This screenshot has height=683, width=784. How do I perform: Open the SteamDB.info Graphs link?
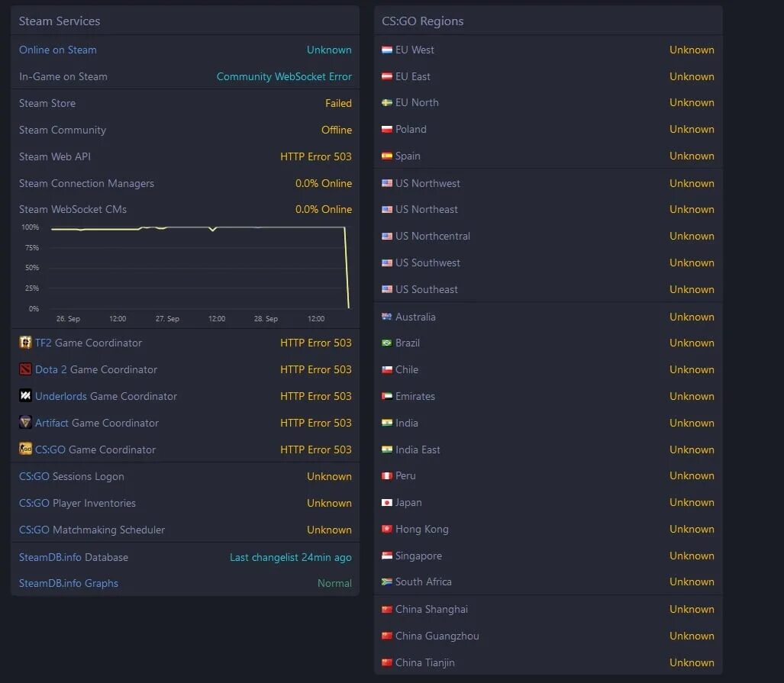point(69,583)
